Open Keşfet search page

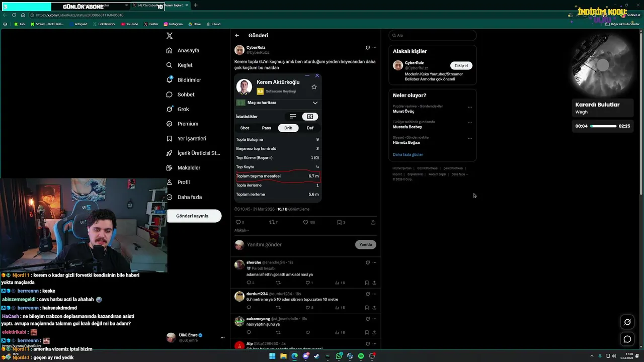tap(180, 65)
